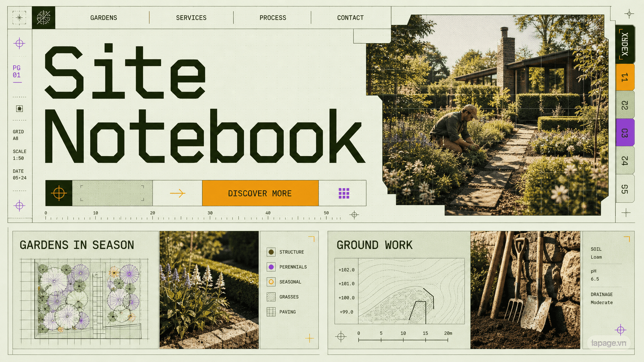Toggle the Perennials purple swatch
This screenshot has width=644, height=362.
click(x=271, y=267)
